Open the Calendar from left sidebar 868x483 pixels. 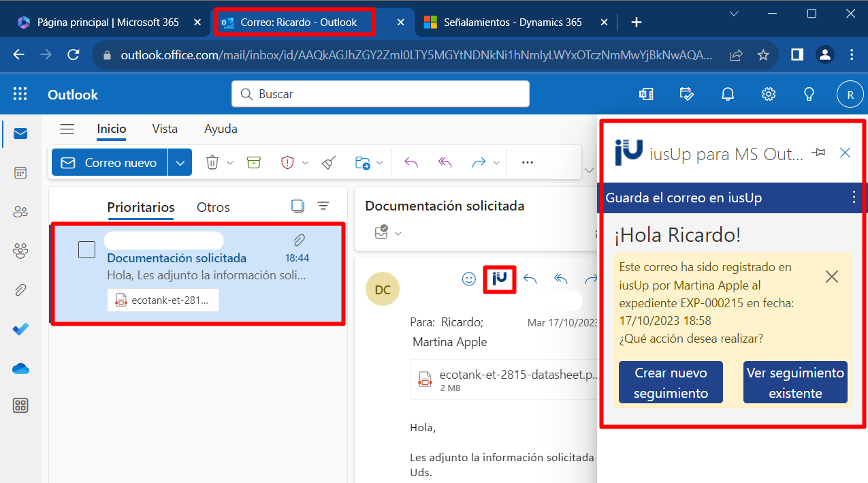[20, 172]
